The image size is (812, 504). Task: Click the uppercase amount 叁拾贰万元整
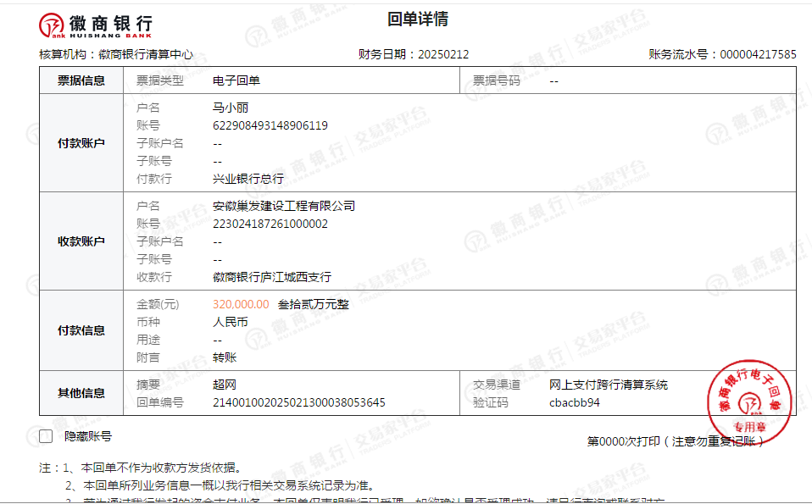[313, 304]
